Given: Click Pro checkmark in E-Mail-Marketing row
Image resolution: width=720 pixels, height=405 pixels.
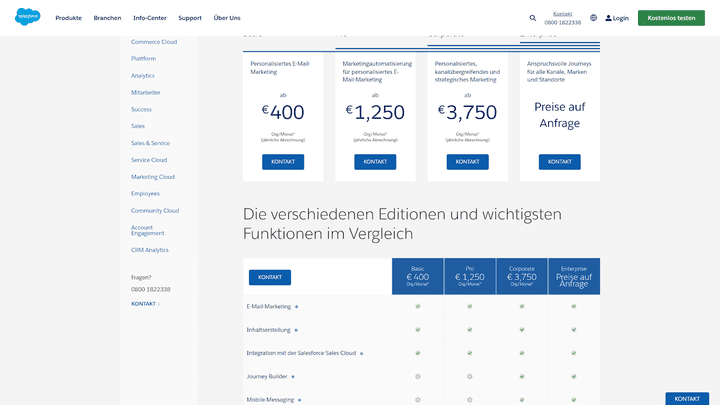Looking at the screenshot, I should click(470, 306).
